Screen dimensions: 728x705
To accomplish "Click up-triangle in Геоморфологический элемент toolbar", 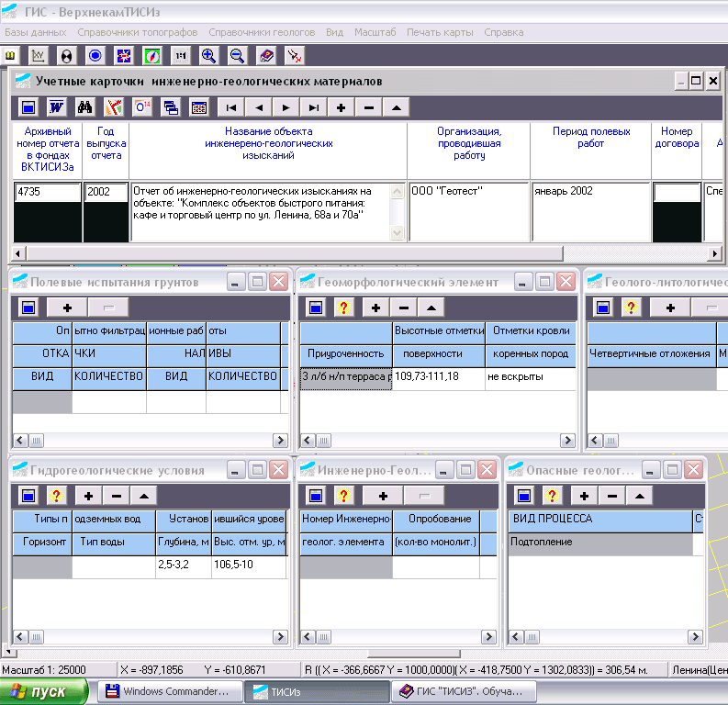I will point(431,308).
